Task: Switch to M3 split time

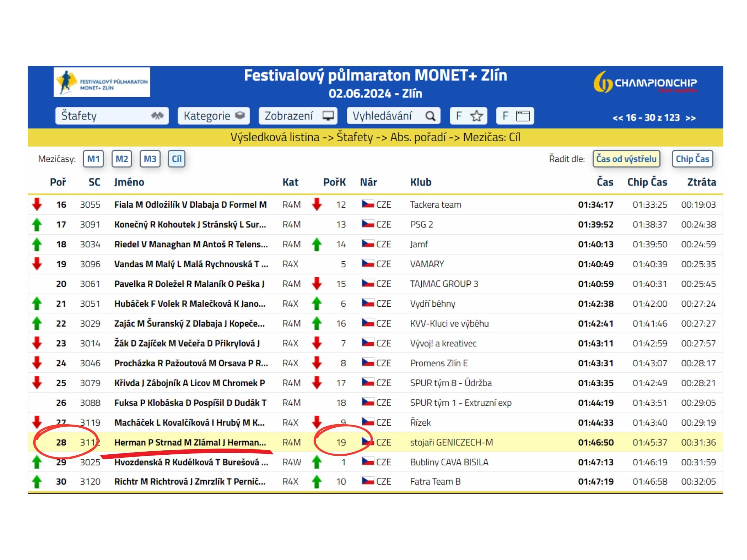Action: (150, 159)
